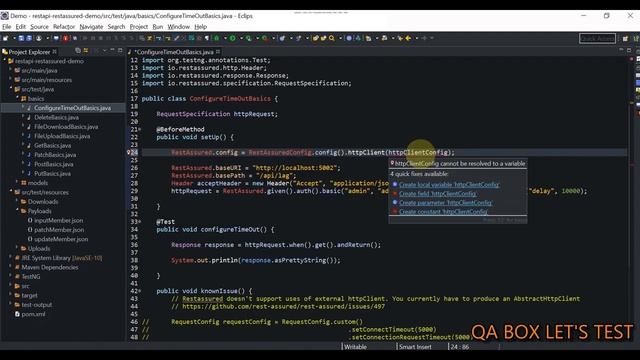Click the red stop toolbar icon
The width and height of the screenshot is (640, 360).
(x=65, y=38)
